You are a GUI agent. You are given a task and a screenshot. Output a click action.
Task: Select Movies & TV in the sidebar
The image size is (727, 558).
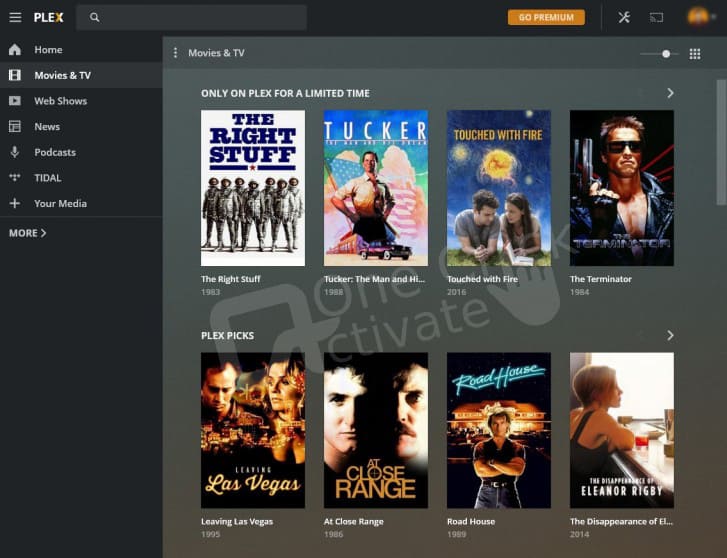click(81, 75)
